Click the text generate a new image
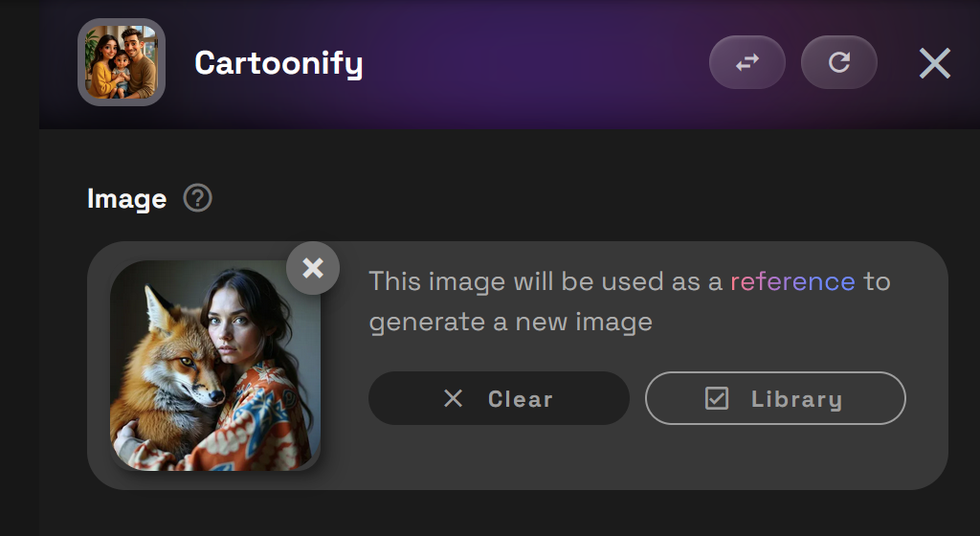 point(511,323)
